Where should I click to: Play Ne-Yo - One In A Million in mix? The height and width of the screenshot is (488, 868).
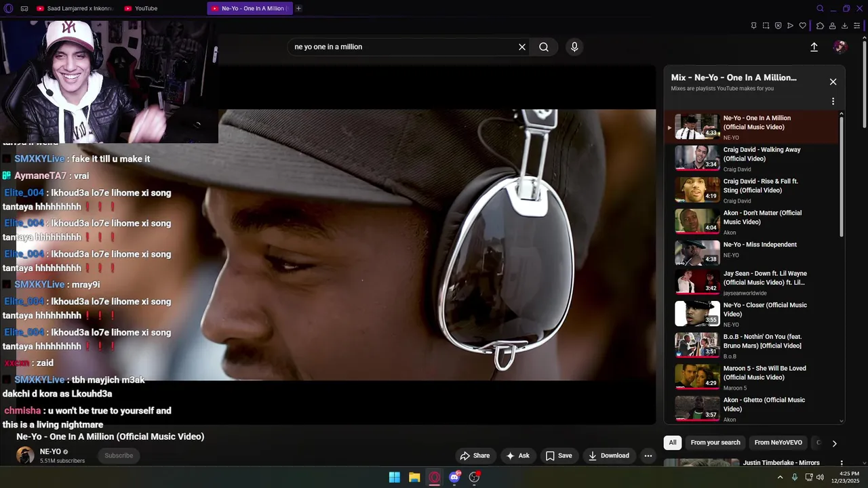(x=753, y=127)
